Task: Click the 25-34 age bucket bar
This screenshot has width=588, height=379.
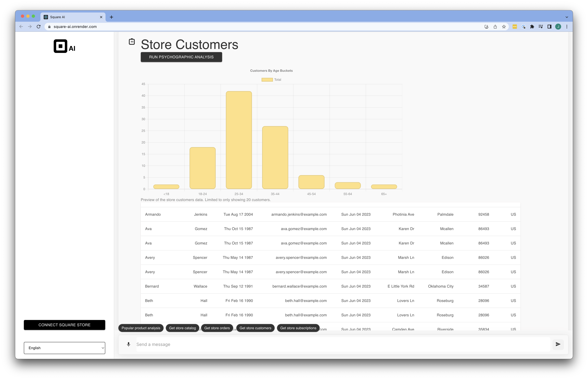Action: click(239, 140)
